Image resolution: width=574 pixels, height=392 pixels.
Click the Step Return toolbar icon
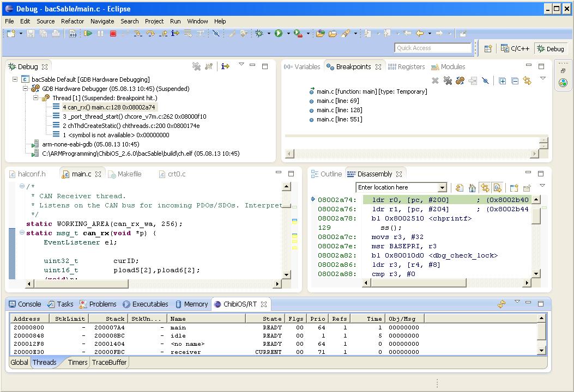(x=164, y=34)
